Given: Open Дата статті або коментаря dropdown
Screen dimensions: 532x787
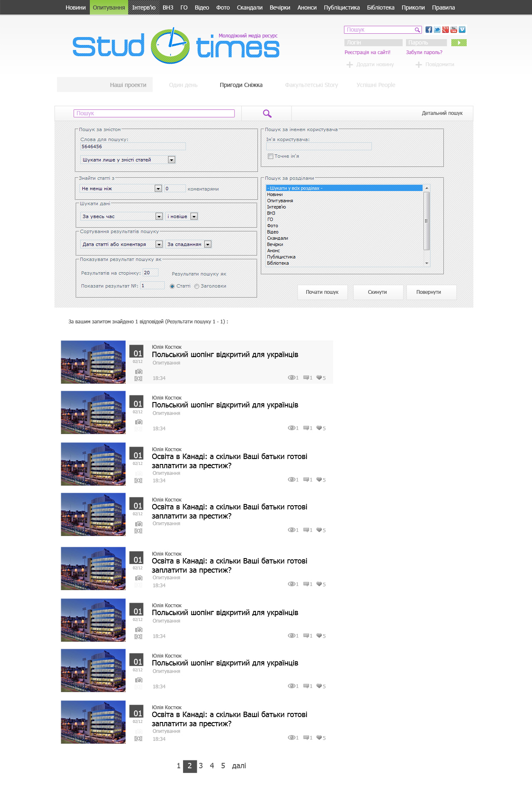Looking at the screenshot, I should 121,244.
